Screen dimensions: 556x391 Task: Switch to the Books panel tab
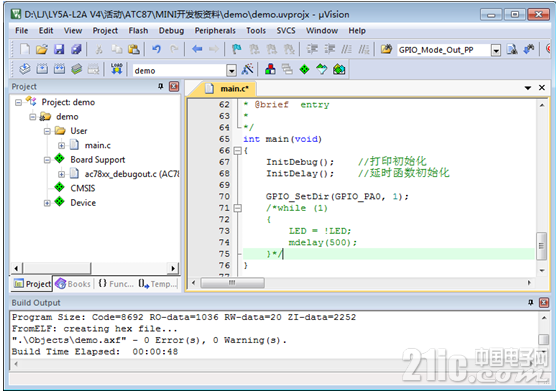point(73,284)
